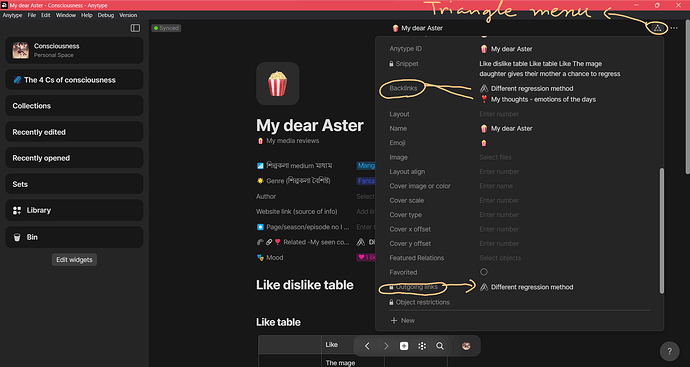Click the Like table heading
The image size is (690, 367).
tap(278, 322)
